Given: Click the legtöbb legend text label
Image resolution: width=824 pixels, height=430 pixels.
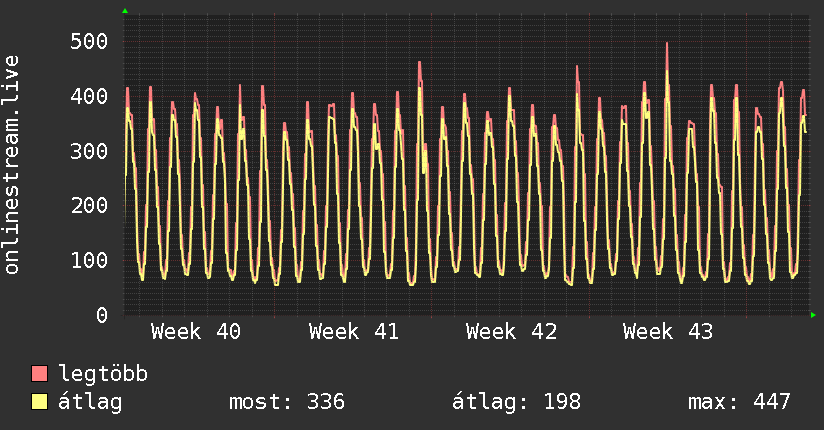Looking at the screenshot, I should point(104,374).
